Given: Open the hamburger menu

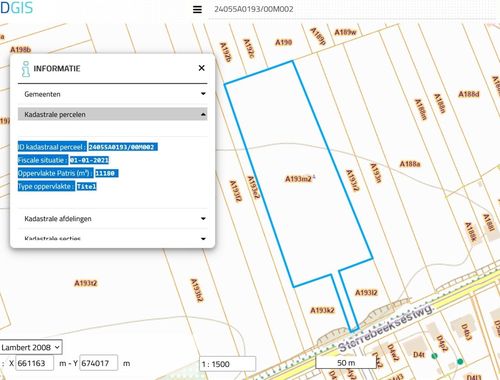Looking at the screenshot, I should click(x=197, y=9).
